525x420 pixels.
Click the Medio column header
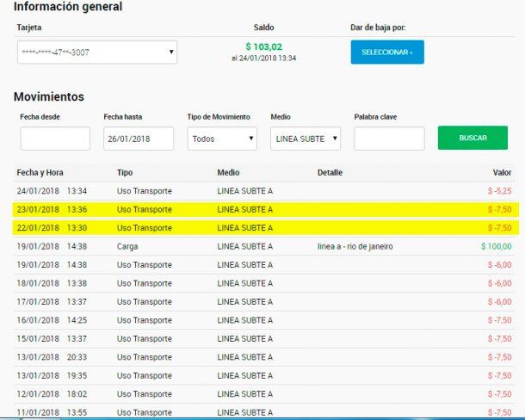tap(228, 173)
